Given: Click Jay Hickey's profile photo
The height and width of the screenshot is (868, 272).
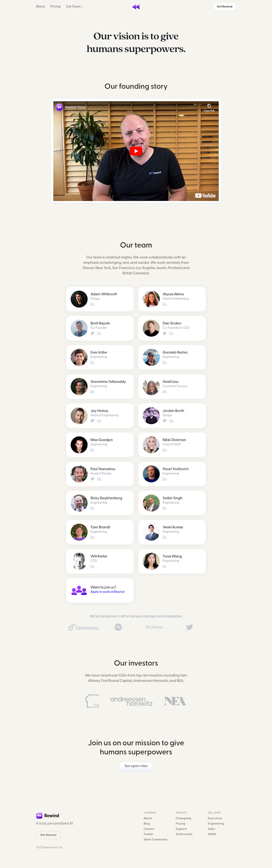Looking at the screenshot, I should click(x=79, y=415).
